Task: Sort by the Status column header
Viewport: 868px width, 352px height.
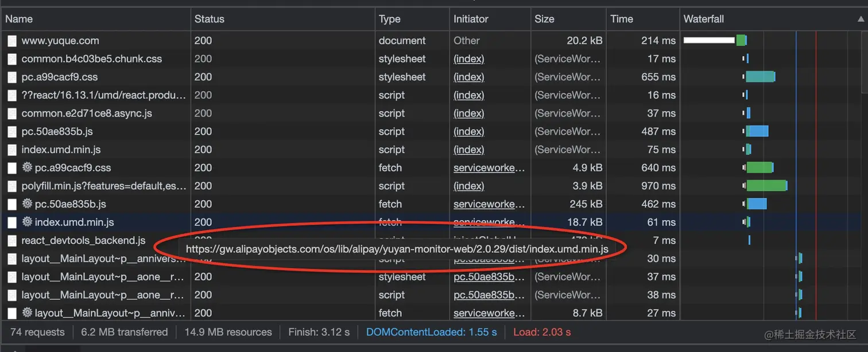Action: [282, 19]
